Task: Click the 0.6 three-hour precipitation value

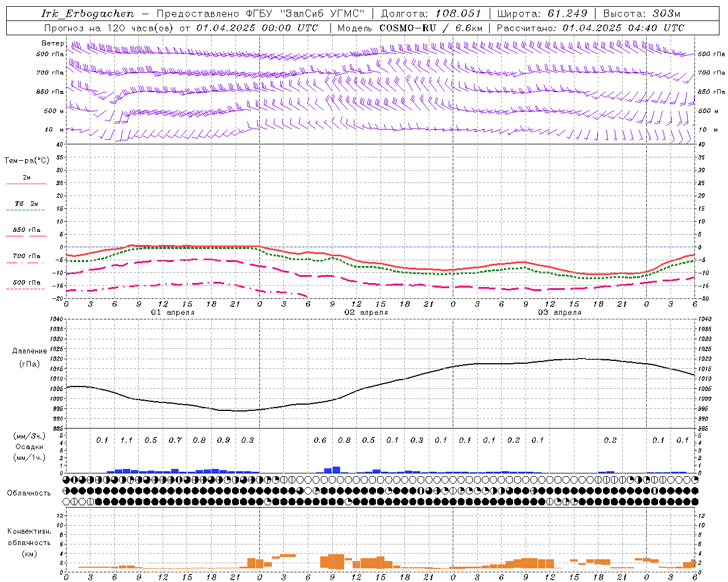Action: (320, 440)
